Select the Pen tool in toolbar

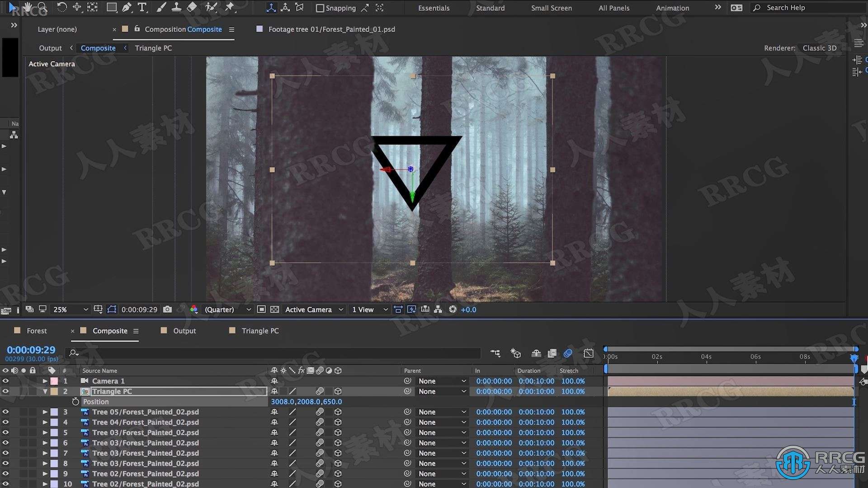pyautogui.click(x=125, y=7)
